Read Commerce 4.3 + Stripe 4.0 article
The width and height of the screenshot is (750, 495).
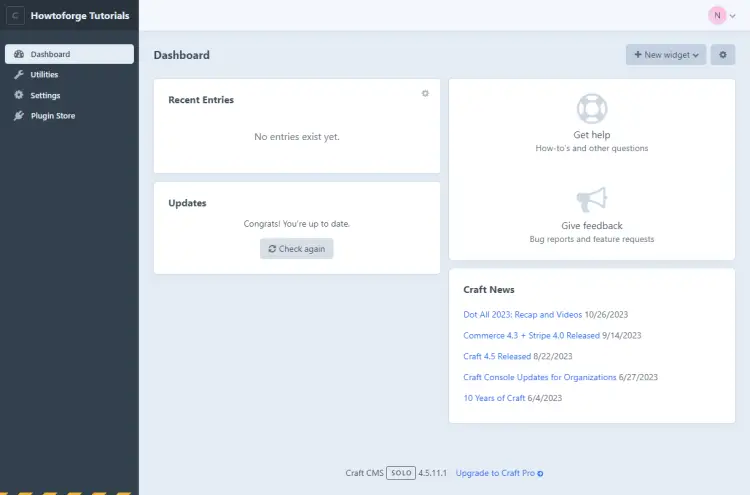pyautogui.click(x=531, y=335)
